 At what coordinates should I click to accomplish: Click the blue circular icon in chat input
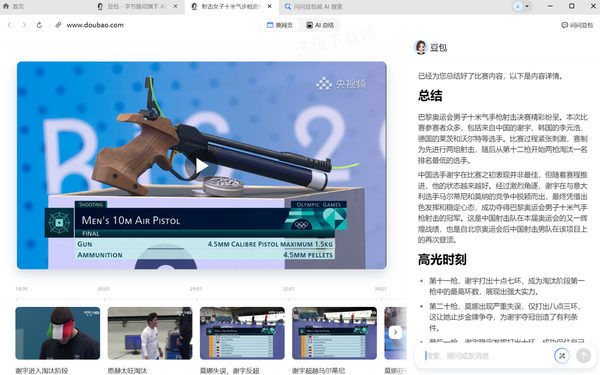[562, 356]
